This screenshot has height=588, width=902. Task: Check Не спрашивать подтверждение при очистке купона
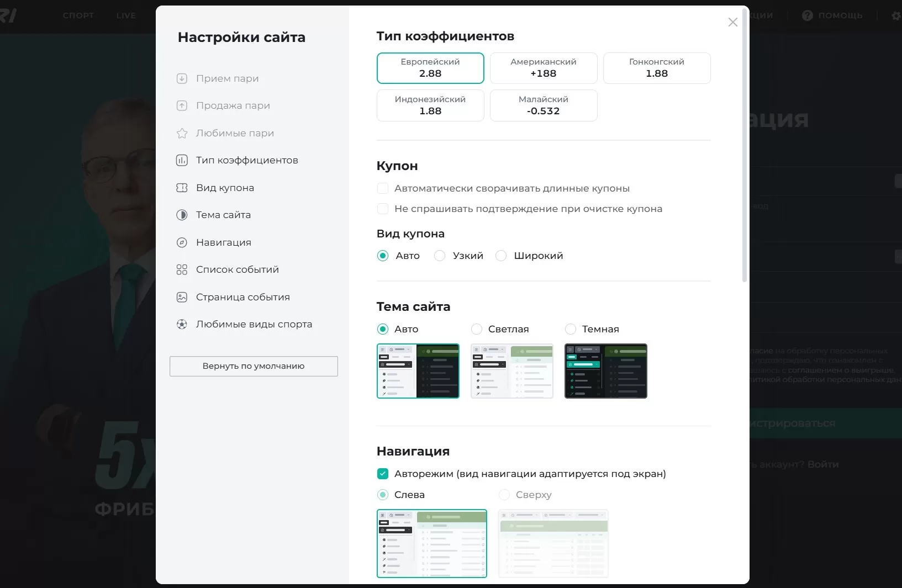tap(382, 209)
